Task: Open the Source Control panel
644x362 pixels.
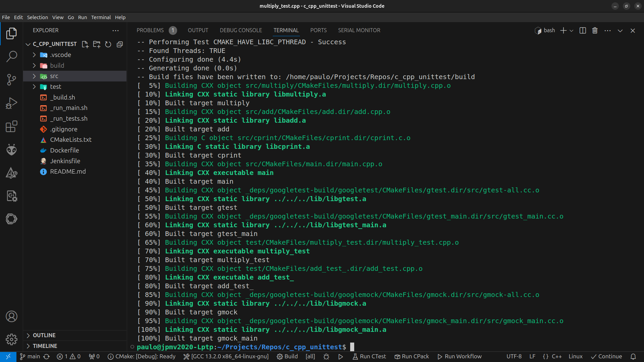Action: [x=12, y=80]
